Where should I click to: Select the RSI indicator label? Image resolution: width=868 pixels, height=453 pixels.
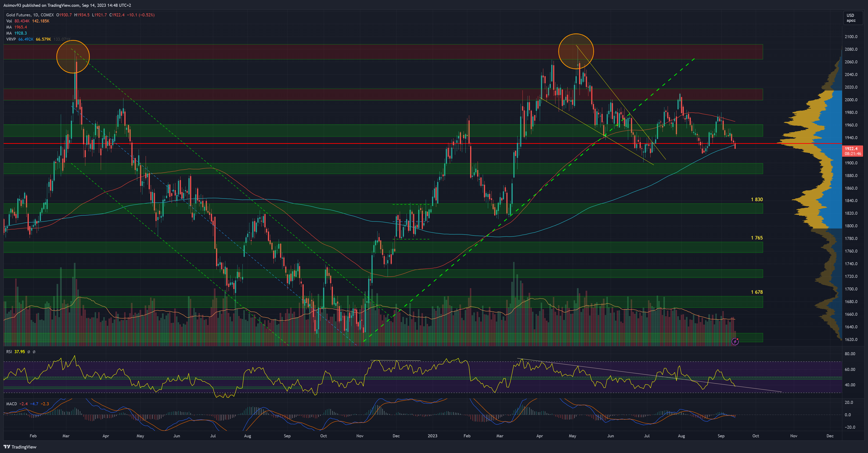click(9, 352)
